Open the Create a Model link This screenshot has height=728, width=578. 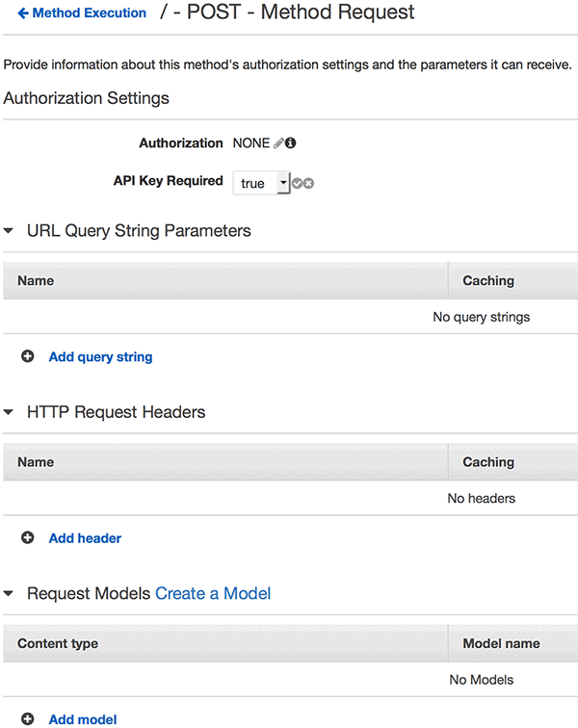[x=213, y=593]
